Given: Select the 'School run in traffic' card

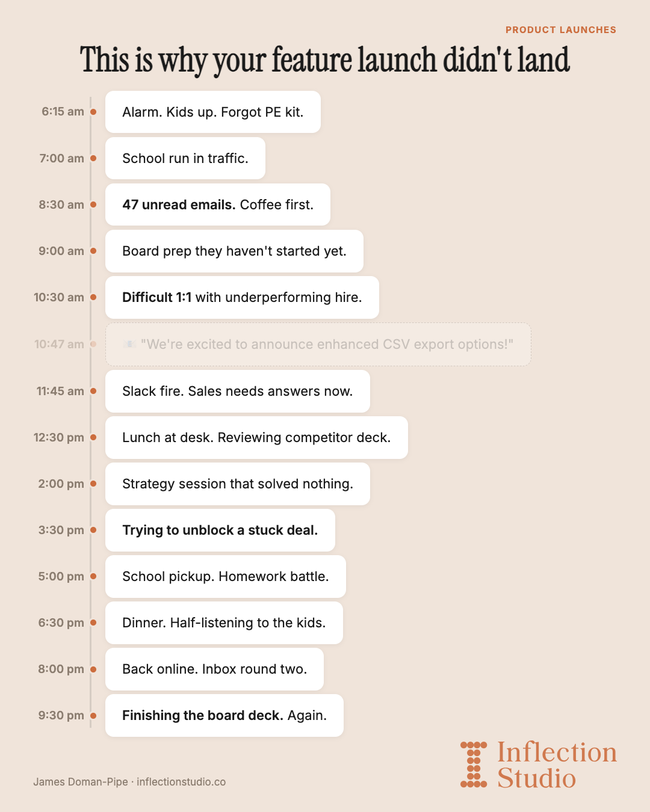Looking at the screenshot, I should 185,158.
